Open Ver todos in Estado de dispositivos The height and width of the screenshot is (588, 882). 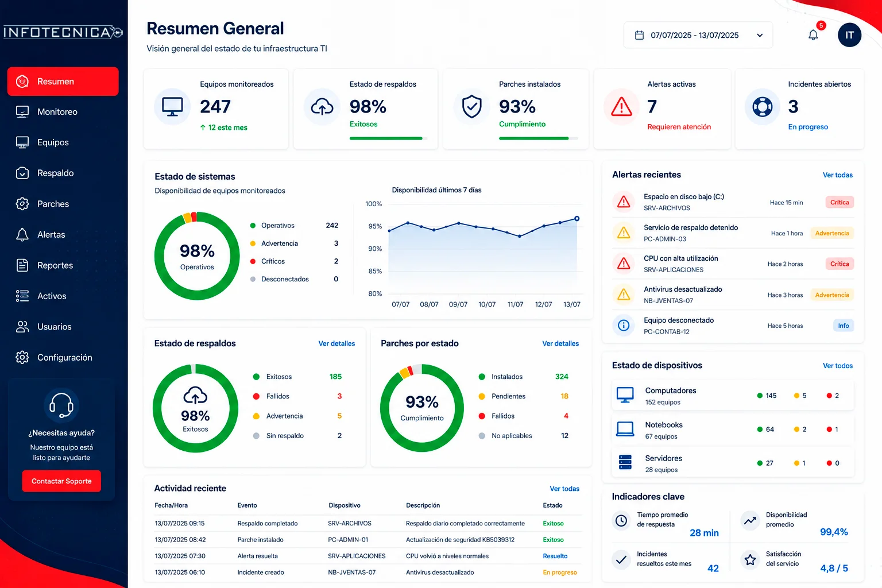pos(837,366)
